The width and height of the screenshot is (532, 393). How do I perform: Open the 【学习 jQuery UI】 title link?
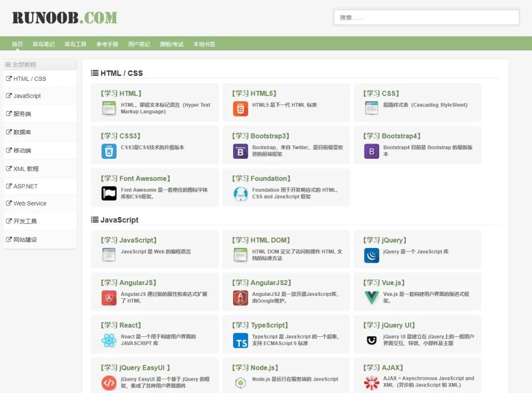click(x=389, y=325)
